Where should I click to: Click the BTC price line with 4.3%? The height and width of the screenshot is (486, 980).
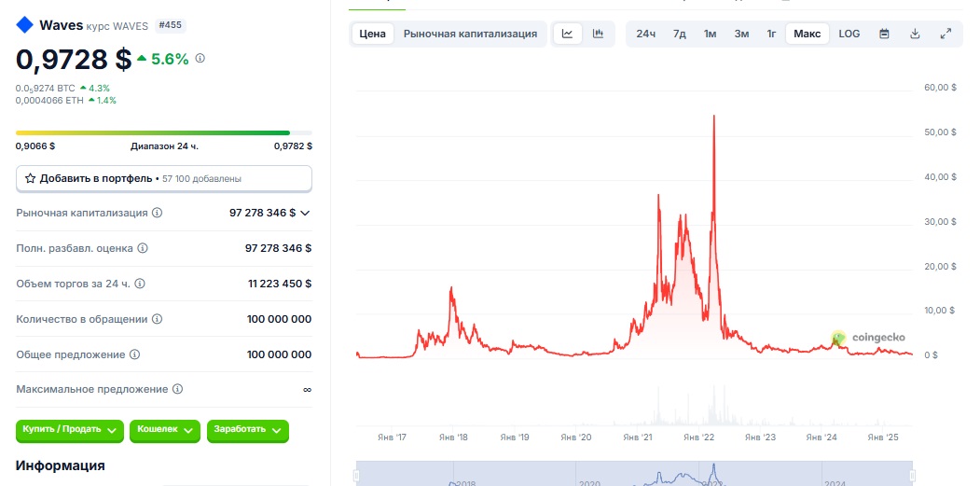pos(62,89)
